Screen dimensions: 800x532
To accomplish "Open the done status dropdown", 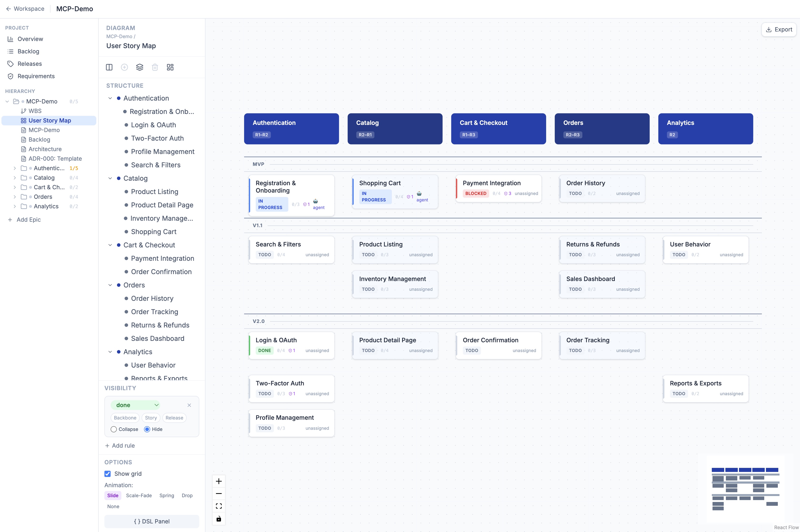I will pos(136,405).
